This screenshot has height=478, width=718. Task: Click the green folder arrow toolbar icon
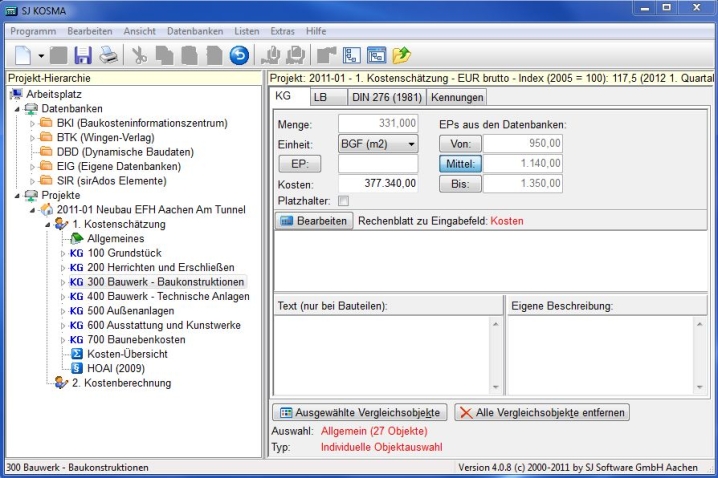[402, 54]
